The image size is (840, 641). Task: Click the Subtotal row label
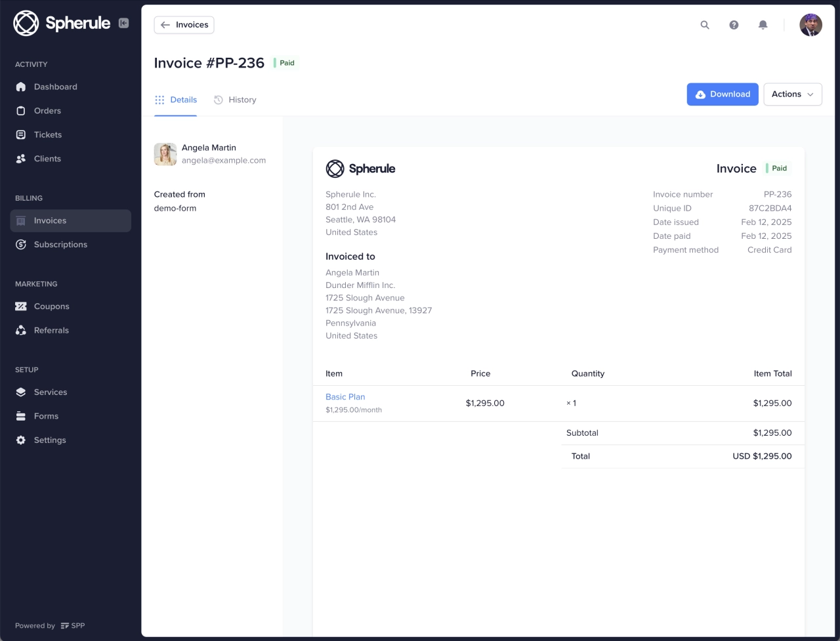[x=582, y=433]
